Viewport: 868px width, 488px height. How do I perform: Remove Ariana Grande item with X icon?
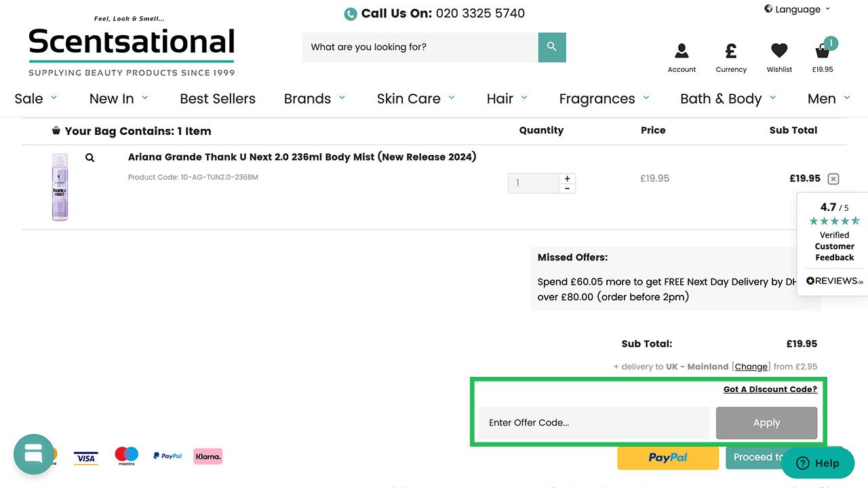click(x=833, y=179)
